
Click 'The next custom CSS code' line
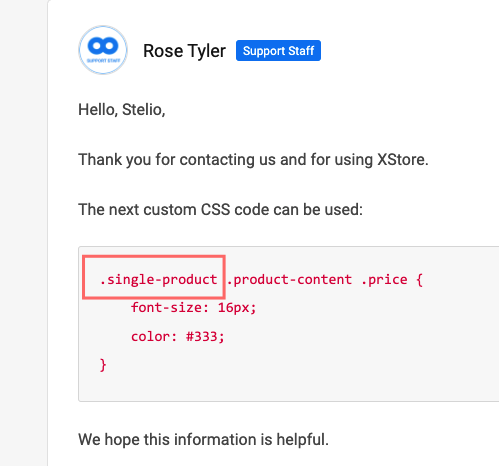point(220,210)
